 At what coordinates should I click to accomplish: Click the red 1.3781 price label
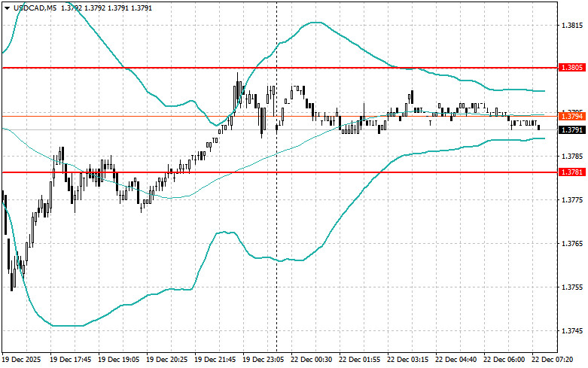click(x=572, y=172)
